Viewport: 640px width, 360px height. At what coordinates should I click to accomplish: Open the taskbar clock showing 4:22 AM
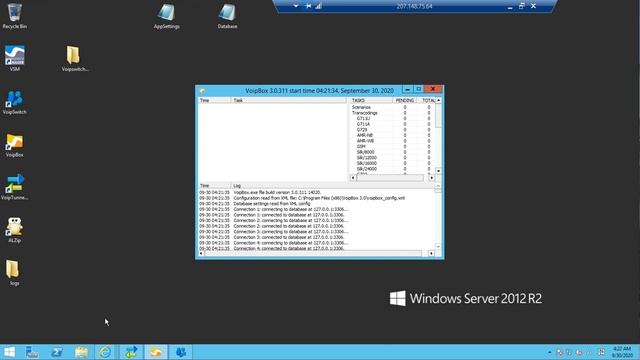click(x=622, y=352)
